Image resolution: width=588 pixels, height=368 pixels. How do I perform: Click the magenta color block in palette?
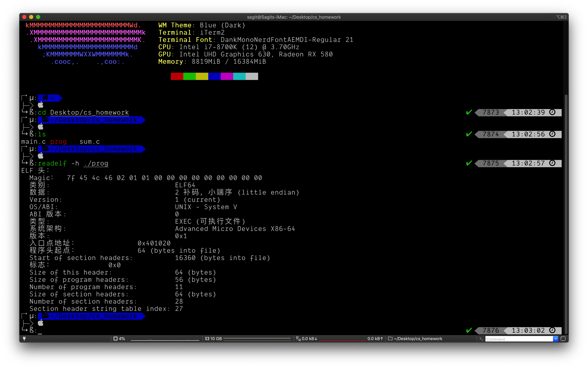pos(227,77)
